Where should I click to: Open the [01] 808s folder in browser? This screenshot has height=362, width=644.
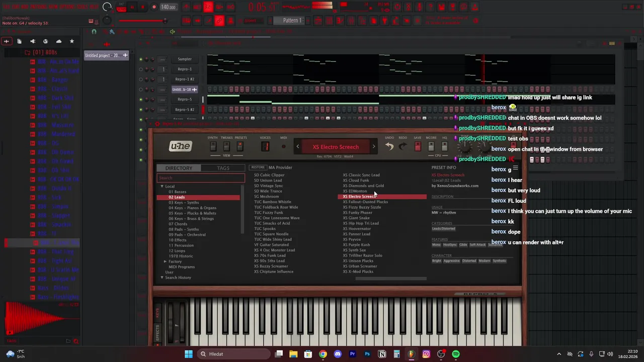click(x=44, y=52)
